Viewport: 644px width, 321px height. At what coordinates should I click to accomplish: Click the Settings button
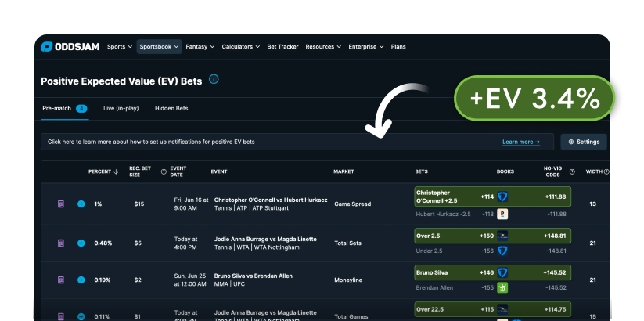583,142
